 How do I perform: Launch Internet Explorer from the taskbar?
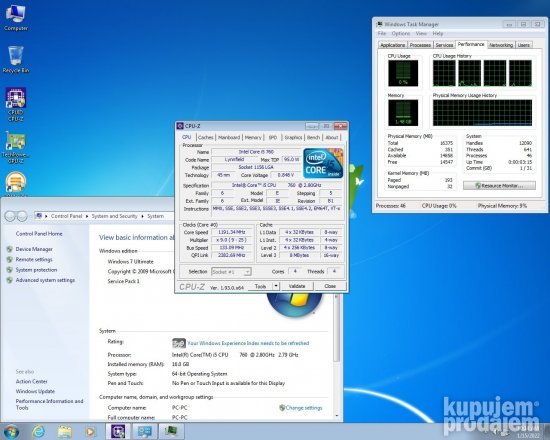(x=38, y=431)
